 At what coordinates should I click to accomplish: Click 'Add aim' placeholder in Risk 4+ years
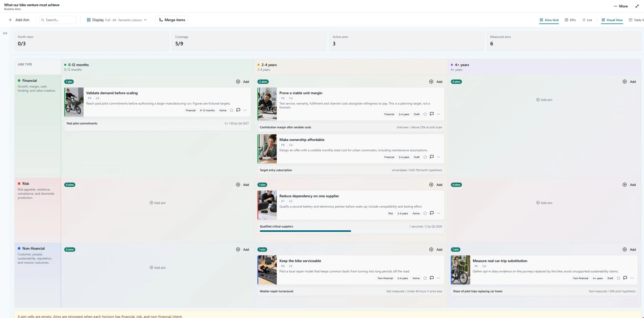[x=544, y=203]
